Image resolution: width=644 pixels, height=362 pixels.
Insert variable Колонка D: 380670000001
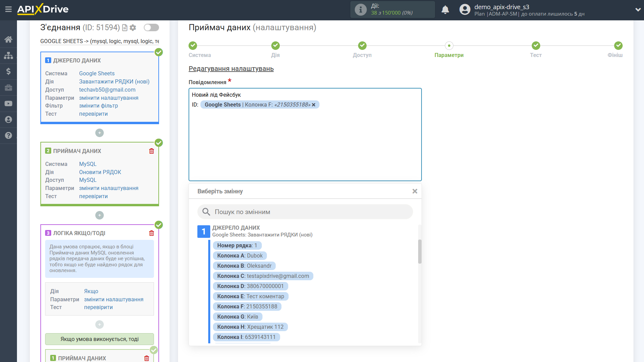[x=250, y=286]
